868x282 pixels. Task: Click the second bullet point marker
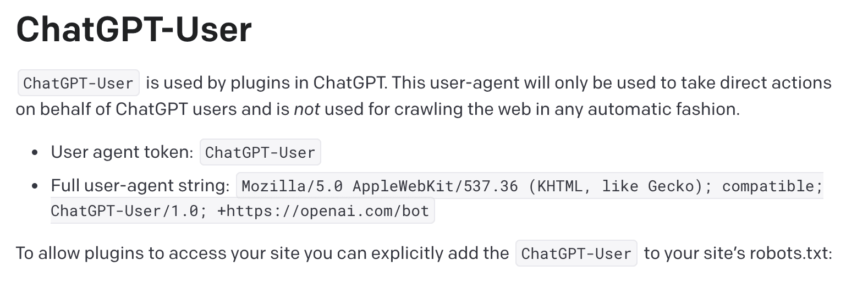click(35, 186)
